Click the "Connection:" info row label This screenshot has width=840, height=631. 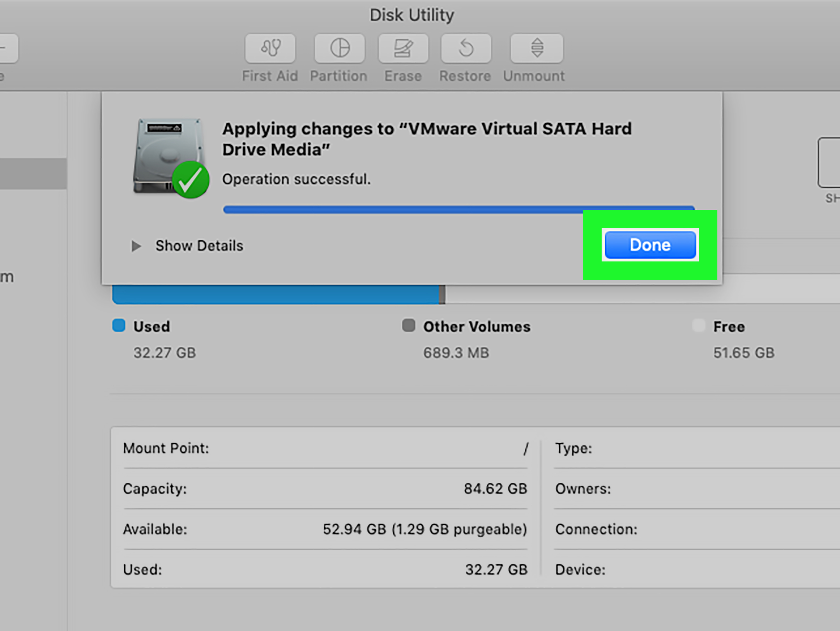pyautogui.click(x=596, y=529)
